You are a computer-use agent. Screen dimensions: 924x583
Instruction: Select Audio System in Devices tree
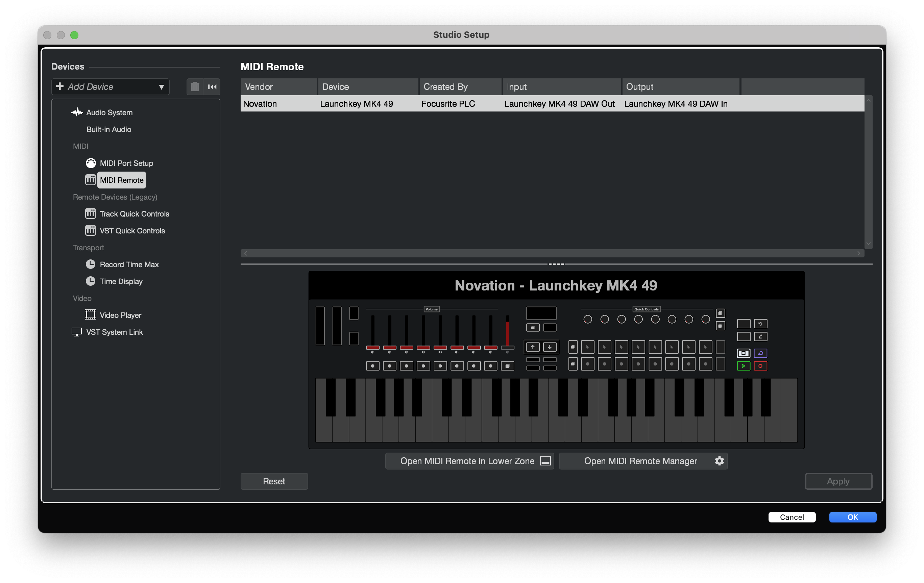click(110, 112)
